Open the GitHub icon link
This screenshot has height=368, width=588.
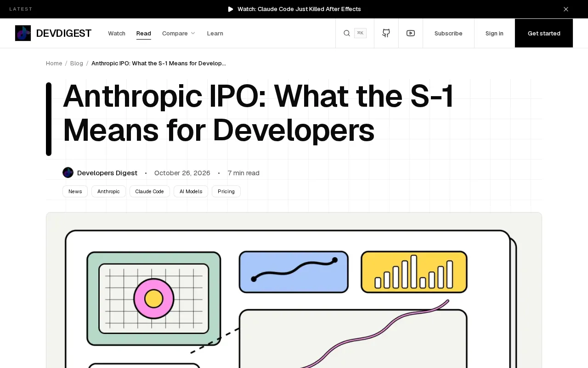point(386,33)
